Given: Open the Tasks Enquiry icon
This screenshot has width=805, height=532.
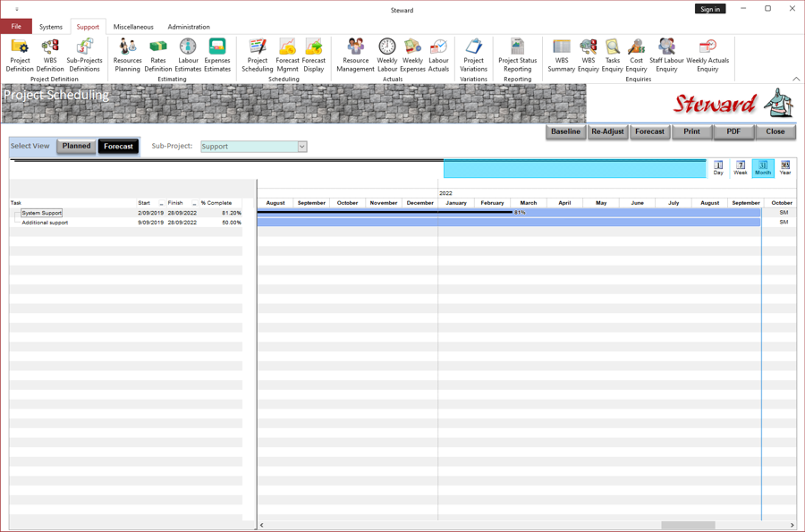Looking at the screenshot, I should (x=613, y=55).
